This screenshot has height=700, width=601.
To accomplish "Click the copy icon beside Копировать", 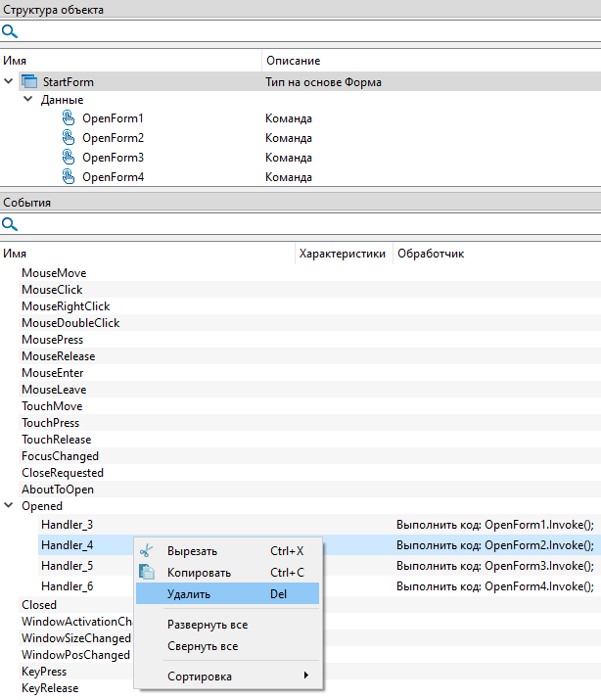I will pos(147,572).
